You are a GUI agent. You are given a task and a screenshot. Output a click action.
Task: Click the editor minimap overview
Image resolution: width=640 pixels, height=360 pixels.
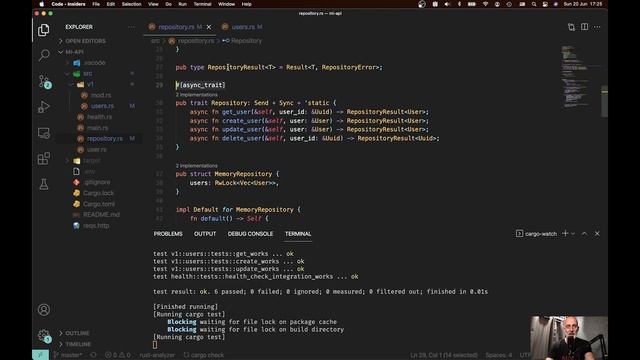pyautogui.click(x=576, y=77)
